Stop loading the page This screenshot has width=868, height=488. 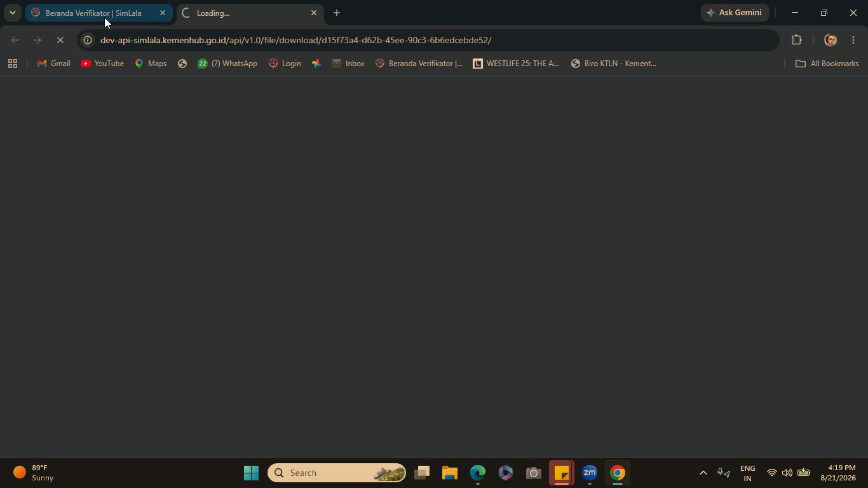(60, 40)
